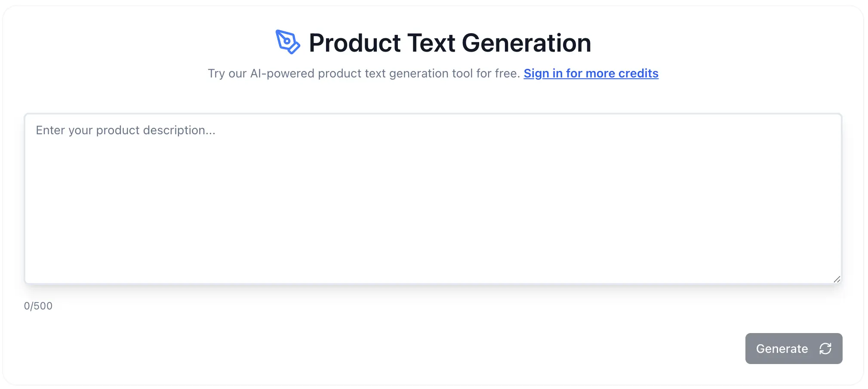Open the Sign in for more credits link
This screenshot has height=389, width=868.
pos(591,74)
